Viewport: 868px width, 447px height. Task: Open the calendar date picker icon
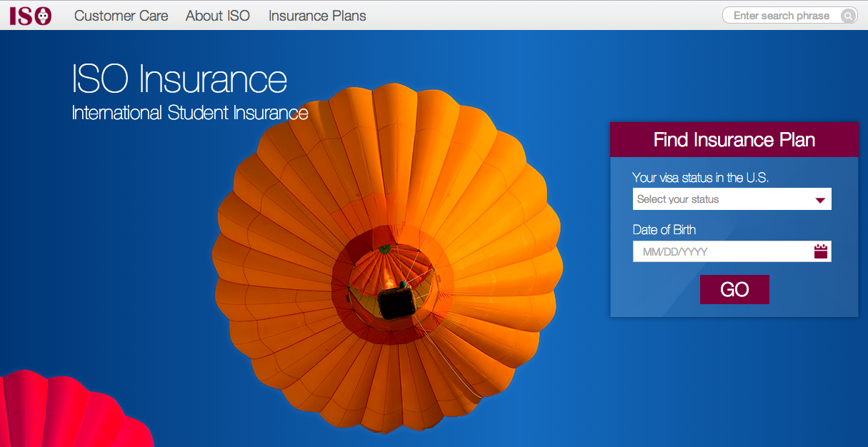coord(821,251)
